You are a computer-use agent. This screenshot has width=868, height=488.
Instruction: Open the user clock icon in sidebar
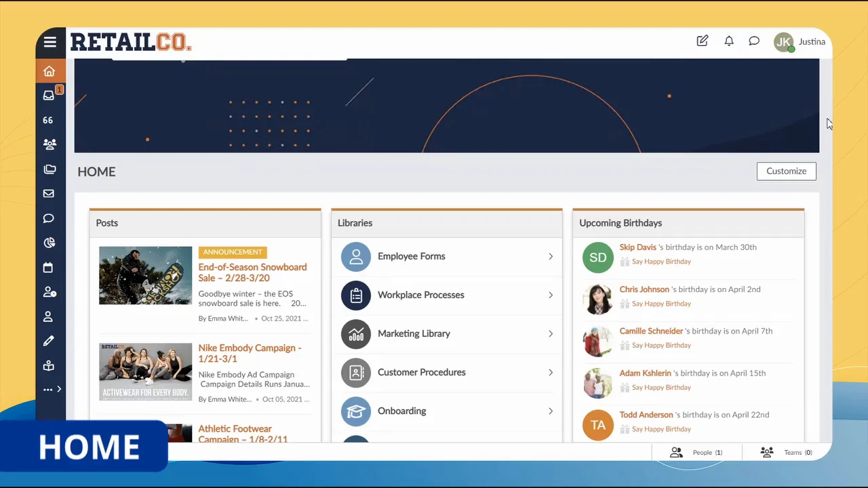pyautogui.click(x=50, y=292)
